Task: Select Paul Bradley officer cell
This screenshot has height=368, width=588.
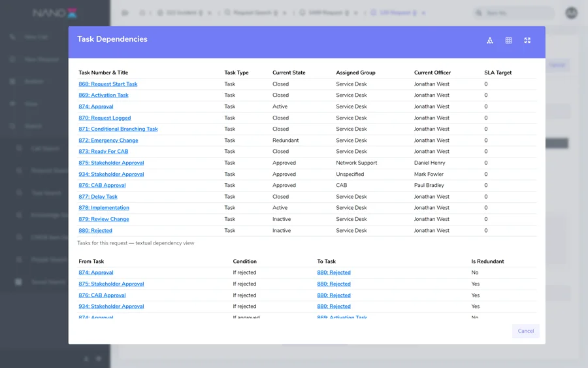Action: 429,186
